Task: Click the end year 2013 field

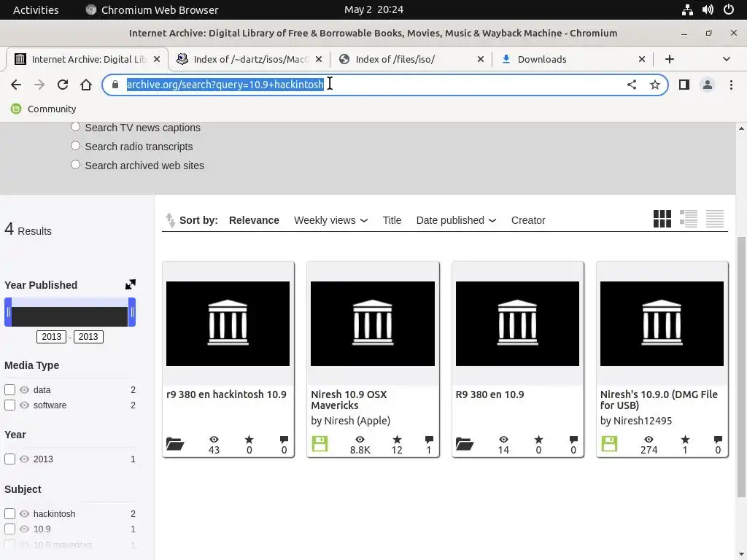Action: [x=88, y=337]
